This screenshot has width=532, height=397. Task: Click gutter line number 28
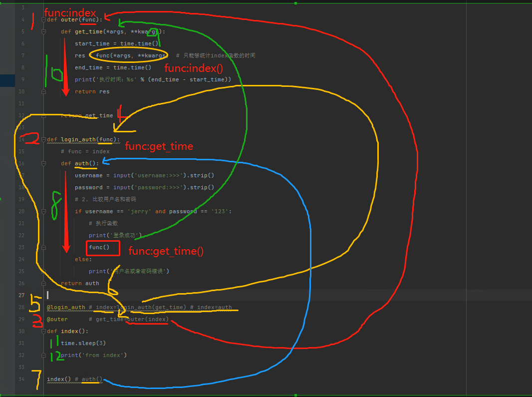tap(21, 307)
